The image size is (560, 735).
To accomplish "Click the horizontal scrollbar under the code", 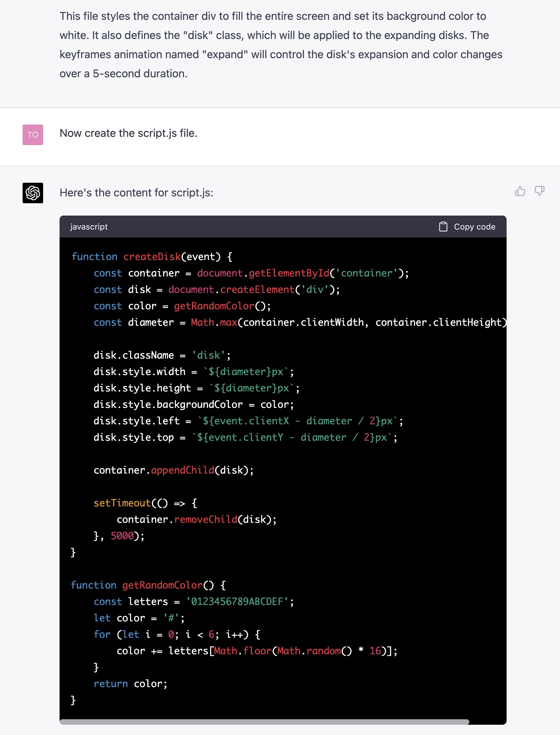I will pyautogui.click(x=264, y=722).
